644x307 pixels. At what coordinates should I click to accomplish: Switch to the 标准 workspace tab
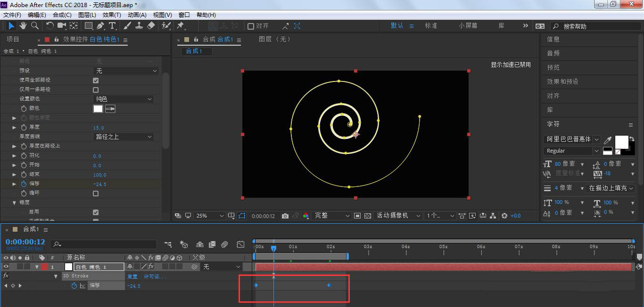431,26
